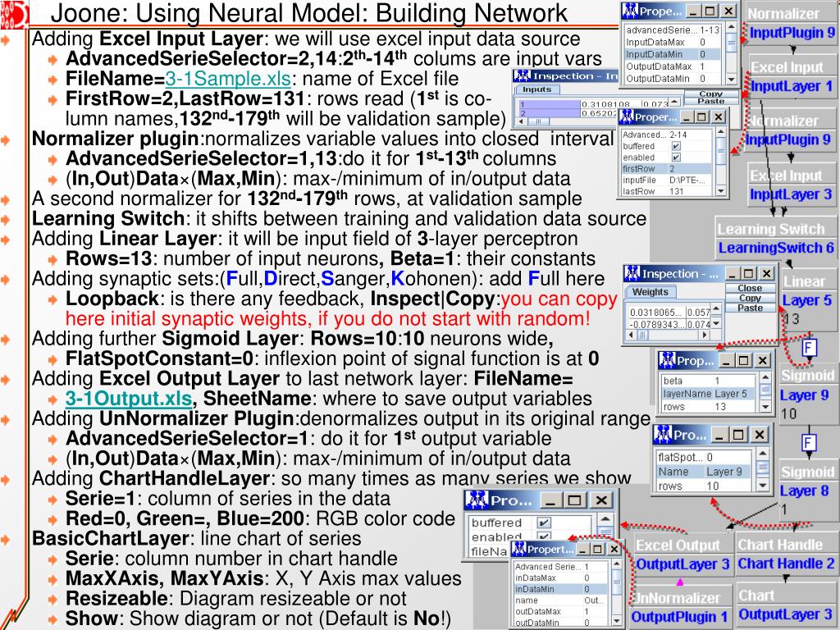This screenshot has height=630, width=840.
Task: Select the inputFile row D:\PTE-...
Action: coord(667,180)
